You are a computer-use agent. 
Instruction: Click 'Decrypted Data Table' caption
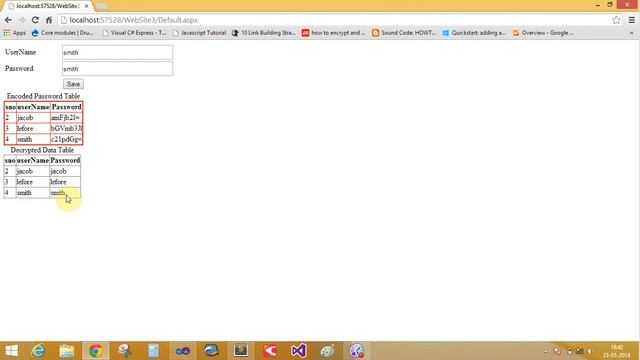point(42,150)
